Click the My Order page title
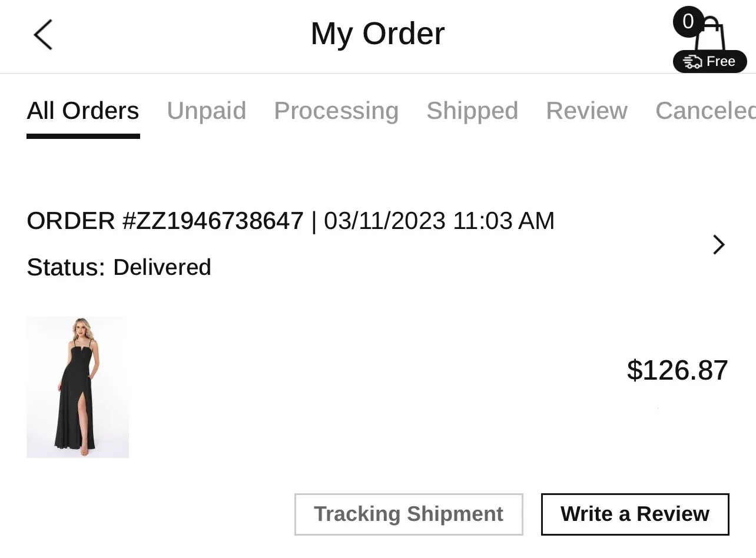The image size is (756, 558). 377,34
